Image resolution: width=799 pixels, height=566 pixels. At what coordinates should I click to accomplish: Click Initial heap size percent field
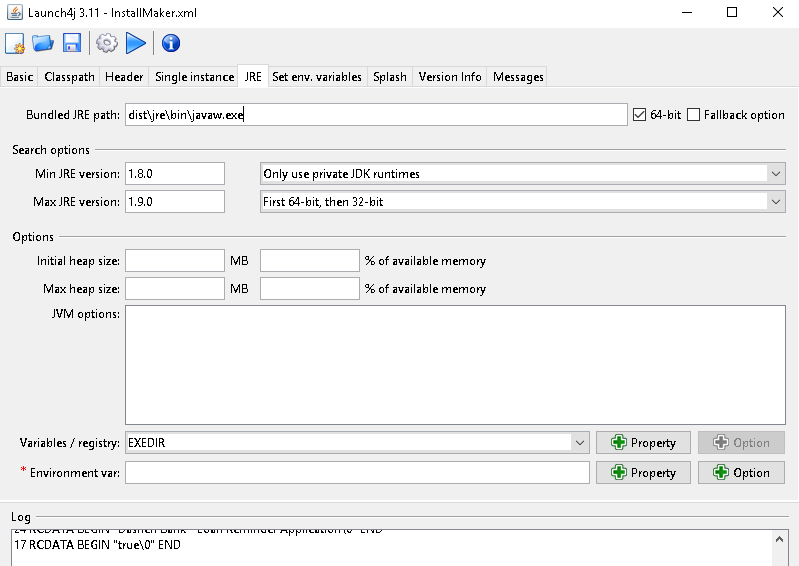point(310,261)
